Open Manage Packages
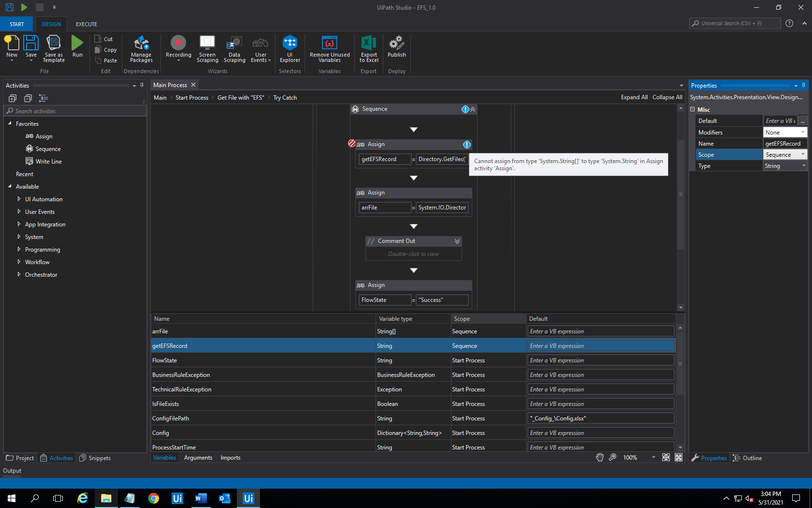The image size is (812, 508). 141,48
